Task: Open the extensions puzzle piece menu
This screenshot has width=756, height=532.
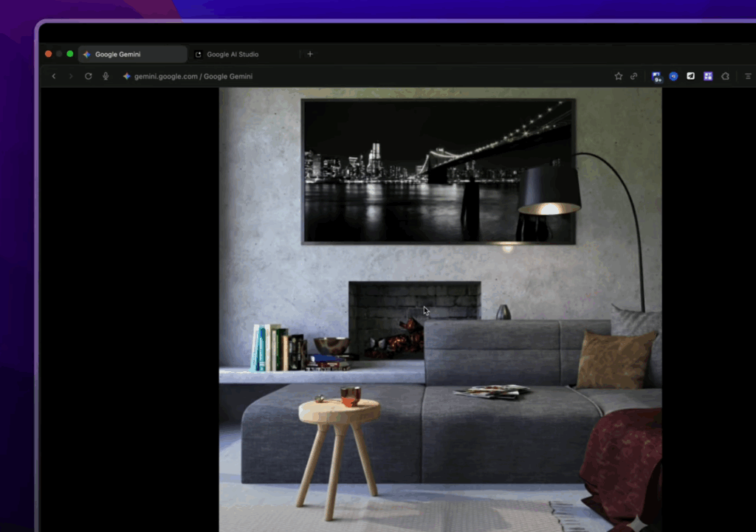Action: pos(725,76)
